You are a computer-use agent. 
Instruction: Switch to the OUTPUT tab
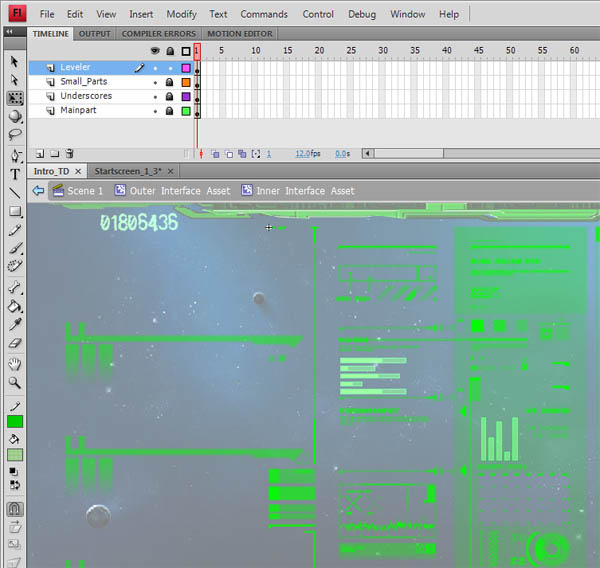pyautogui.click(x=95, y=34)
